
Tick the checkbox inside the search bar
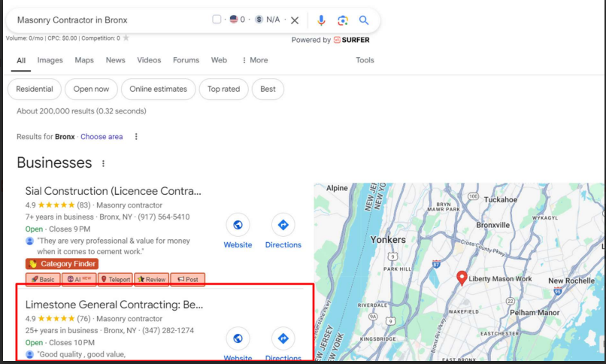(x=217, y=19)
